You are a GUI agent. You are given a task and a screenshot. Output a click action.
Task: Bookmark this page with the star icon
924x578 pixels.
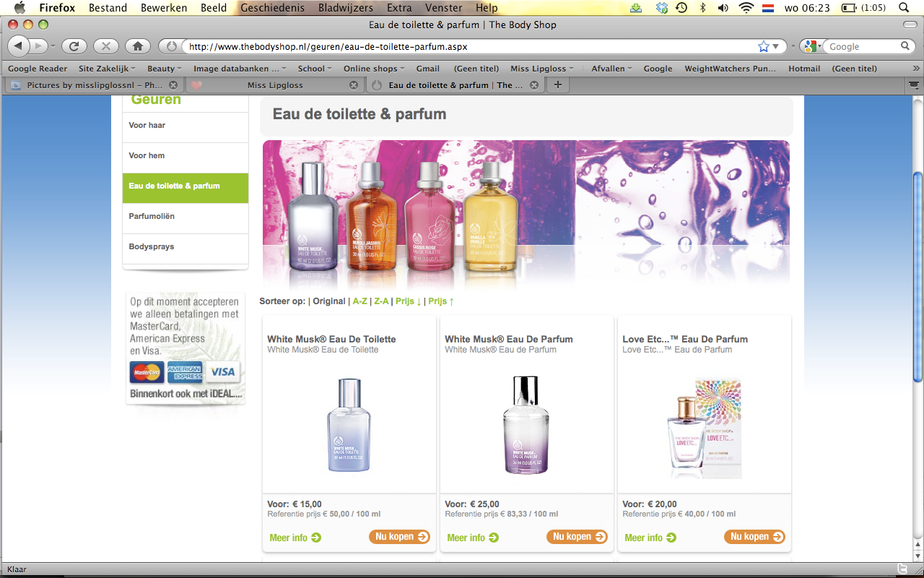[764, 46]
